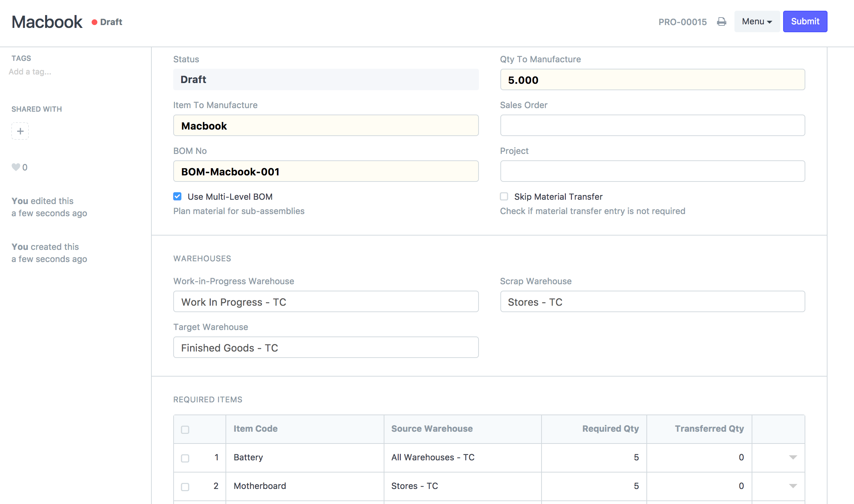
Task: Select all rows in Required Items table
Action: [185, 430]
